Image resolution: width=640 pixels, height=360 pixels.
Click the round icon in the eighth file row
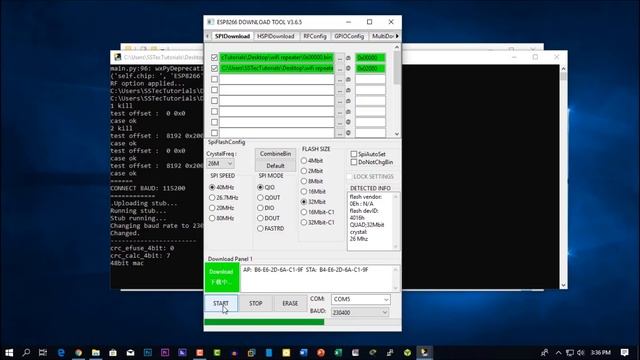tap(348, 133)
